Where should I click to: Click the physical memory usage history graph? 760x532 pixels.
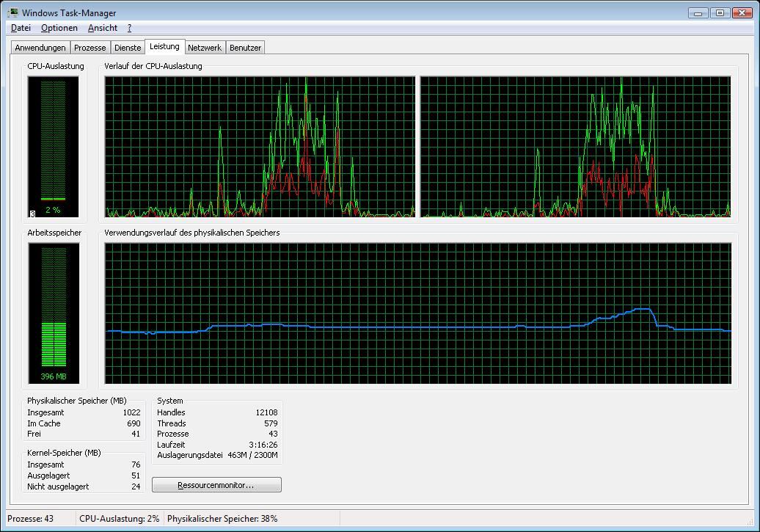tap(418, 313)
